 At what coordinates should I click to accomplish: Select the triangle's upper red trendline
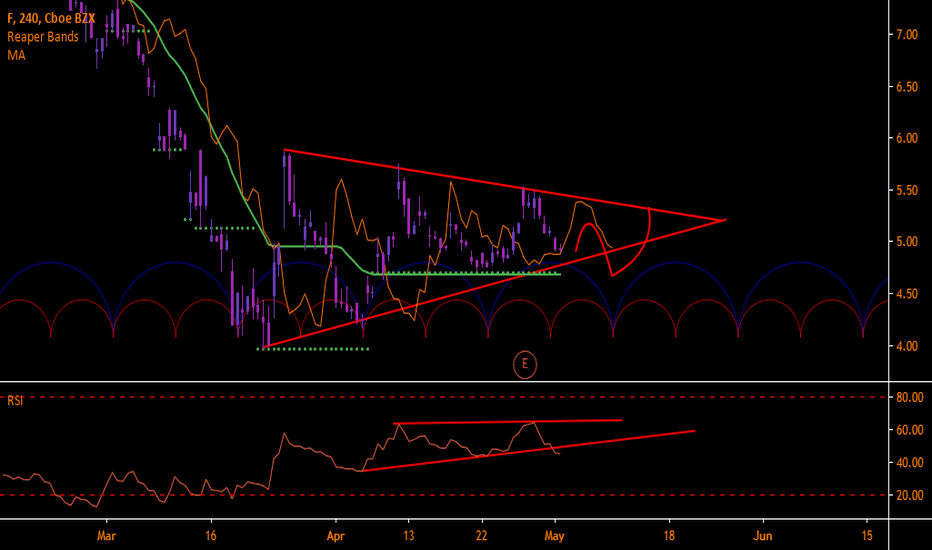coord(504,184)
